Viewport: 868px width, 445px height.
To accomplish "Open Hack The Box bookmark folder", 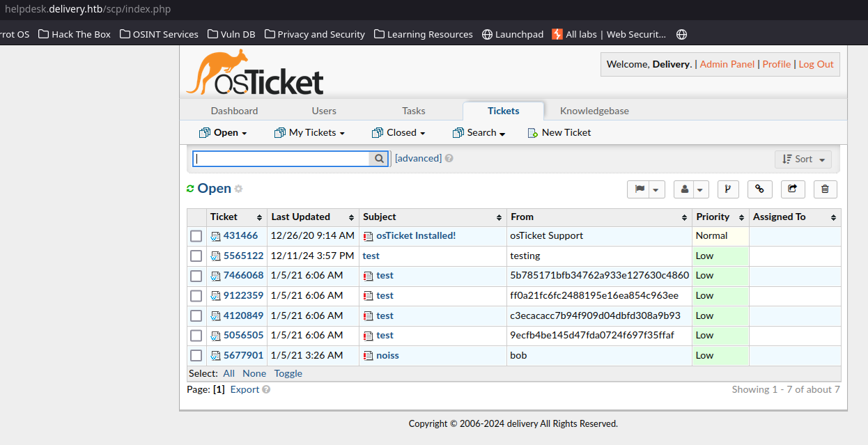I will (x=75, y=34).
